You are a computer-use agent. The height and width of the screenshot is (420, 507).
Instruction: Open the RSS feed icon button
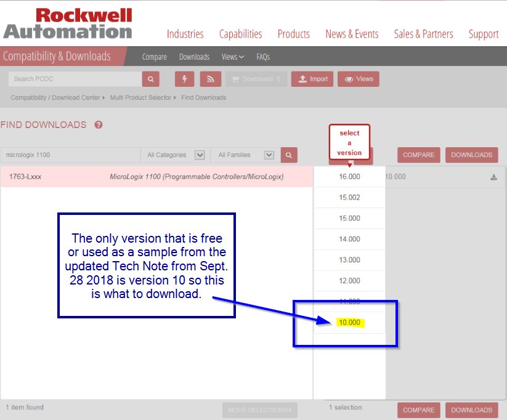pyautogui.click(x=211, y=79)
